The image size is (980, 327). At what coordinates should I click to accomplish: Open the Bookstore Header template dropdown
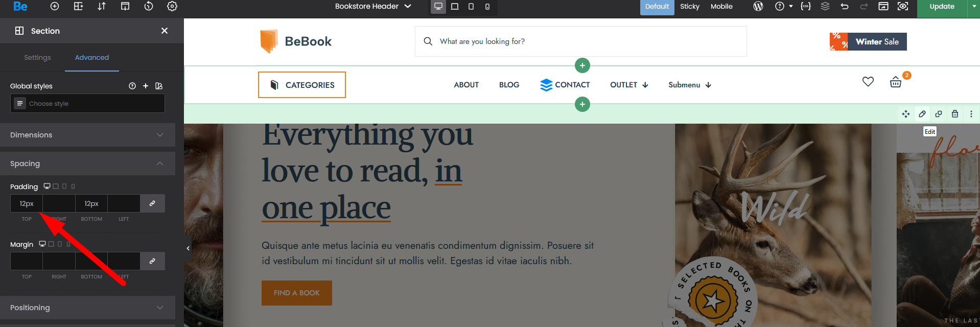coord(373,6)
